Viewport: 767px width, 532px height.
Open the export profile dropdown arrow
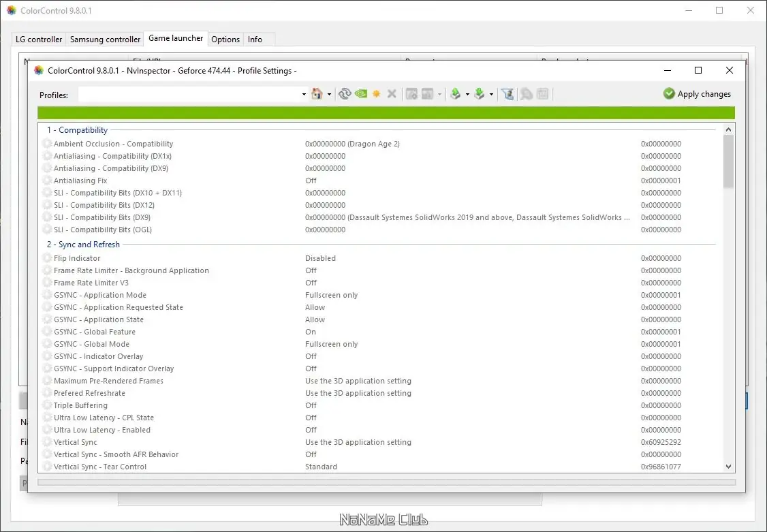(467, 95)
